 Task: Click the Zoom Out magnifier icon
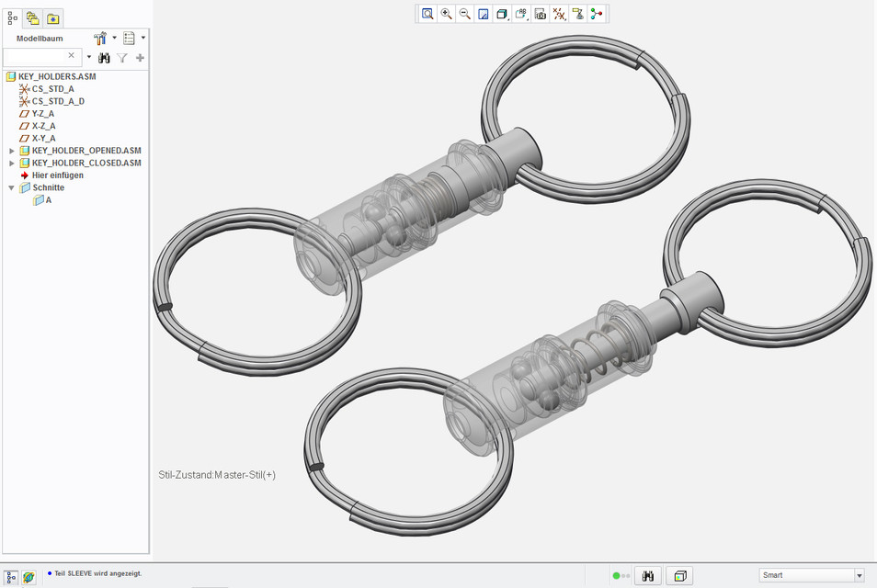pyautogui.click(x=465, y=14)
